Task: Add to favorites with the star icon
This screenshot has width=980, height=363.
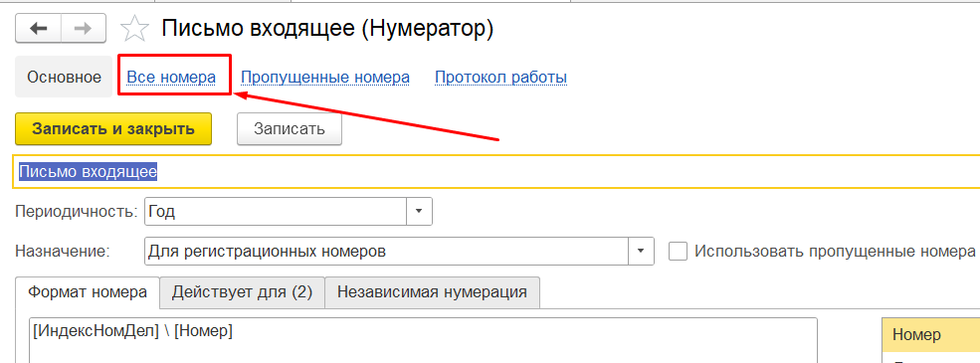Action: 134,29
